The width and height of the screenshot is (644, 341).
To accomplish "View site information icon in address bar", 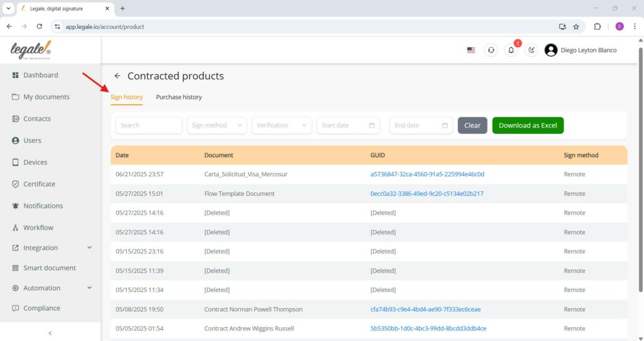I will coord(57,26).
